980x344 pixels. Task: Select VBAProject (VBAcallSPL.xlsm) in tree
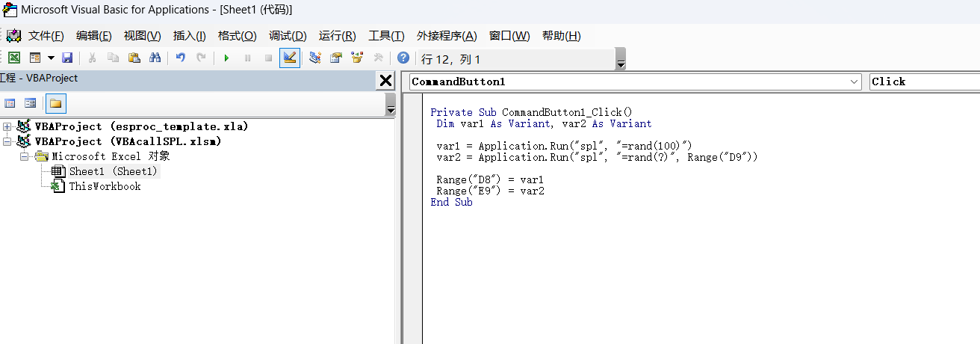[x=128, y=141]
